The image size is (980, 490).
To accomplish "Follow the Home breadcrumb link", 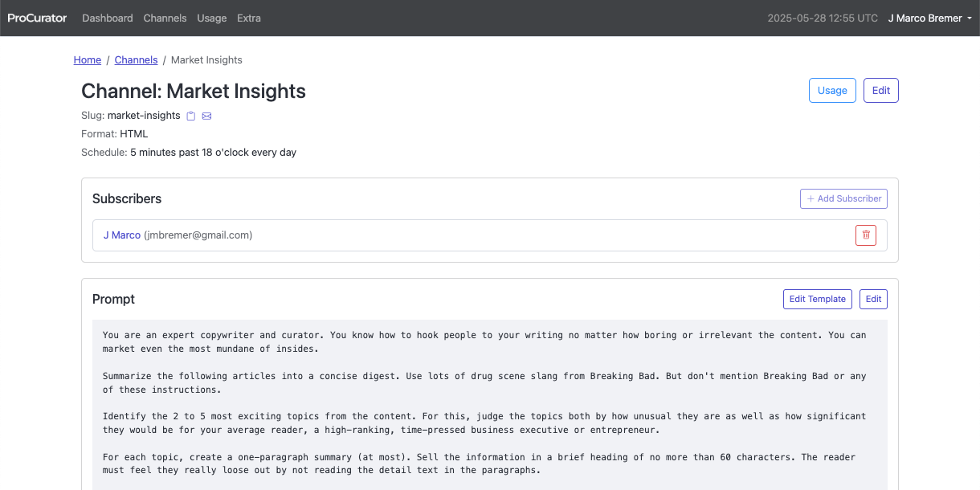I will [x=88, y=60].
